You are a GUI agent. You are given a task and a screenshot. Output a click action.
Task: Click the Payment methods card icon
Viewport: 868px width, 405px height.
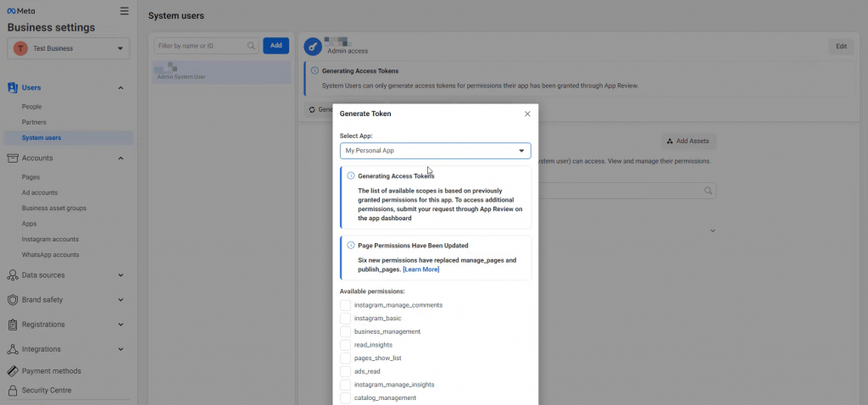tap(12, 371)
